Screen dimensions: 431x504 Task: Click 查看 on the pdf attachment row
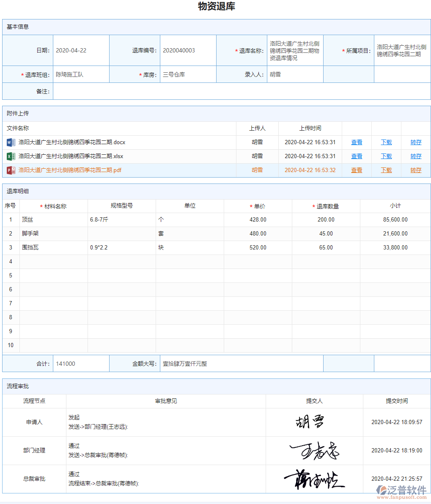[x=356, y=170]
